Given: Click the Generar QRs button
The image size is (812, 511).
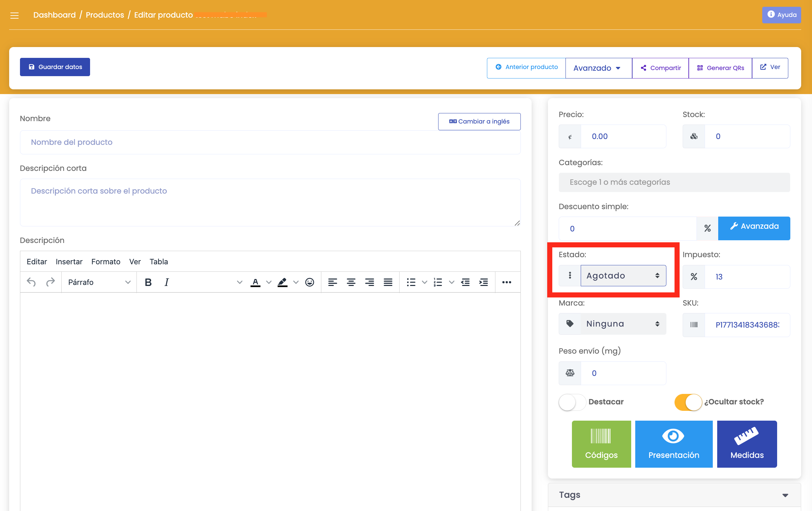Looking at the screenshot, I should coord(721,68).
